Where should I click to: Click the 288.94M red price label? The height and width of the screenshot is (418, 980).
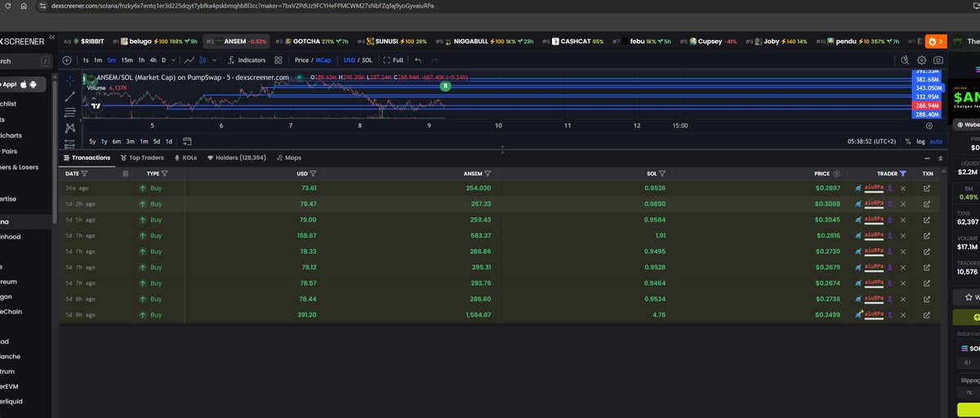click(x=927, y=105)
